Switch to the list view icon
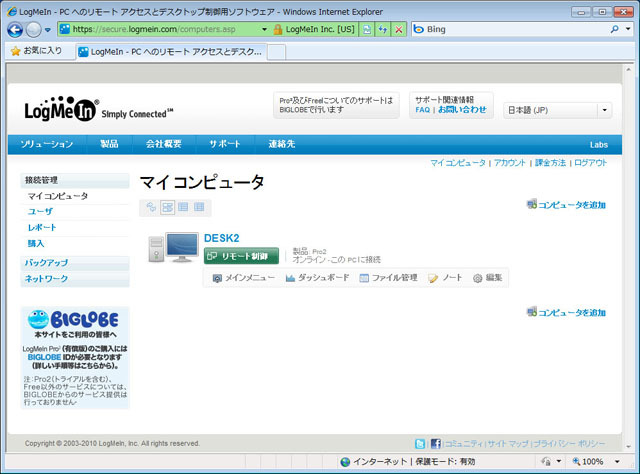 [x=183, y=207]
